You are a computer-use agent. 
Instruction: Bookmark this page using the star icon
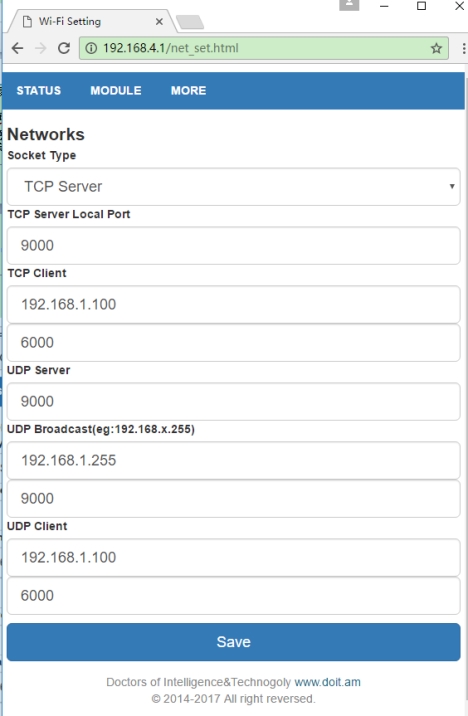tap(436, 48)
